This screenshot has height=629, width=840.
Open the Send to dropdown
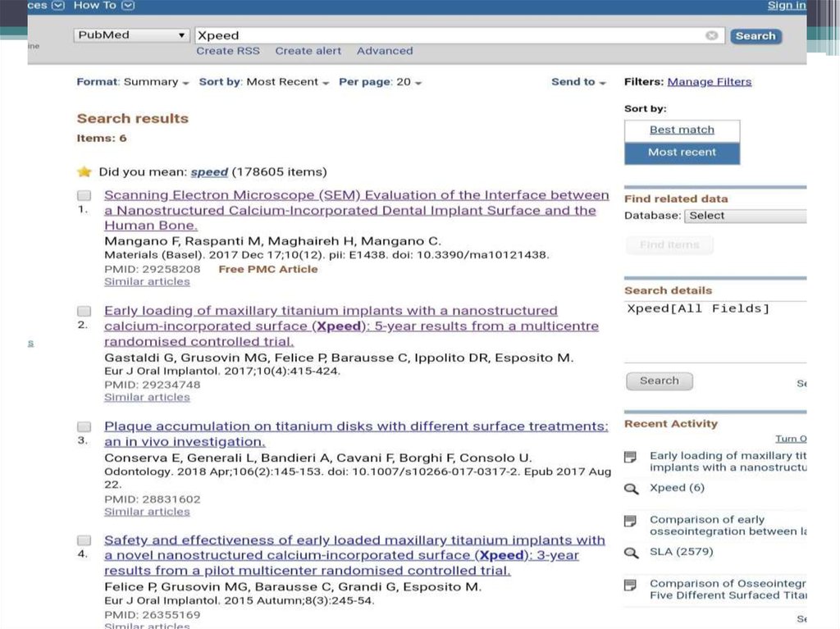[x=578, y=82]
